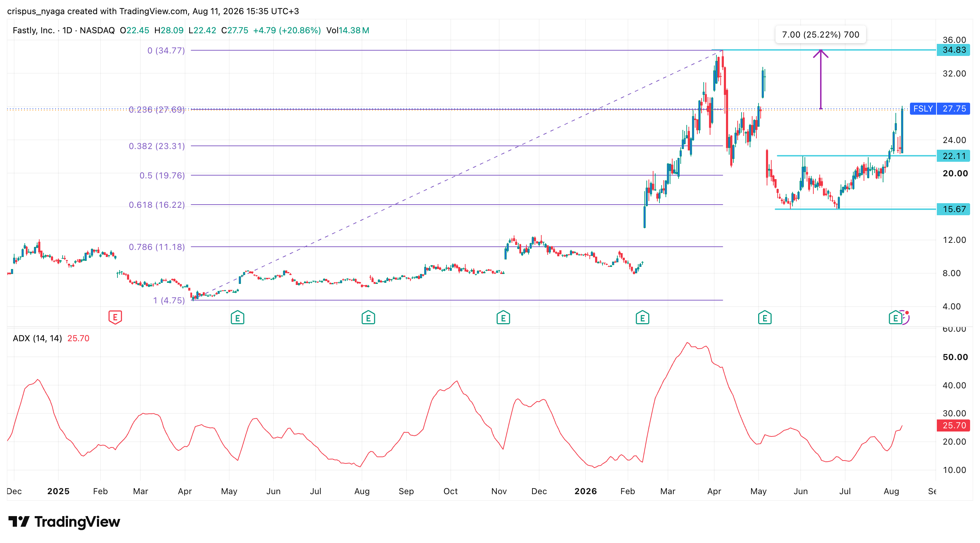This screenshot has width=980, height=543.
Task: Click the '2025' year label on time axis
Action: coord(58,491)
